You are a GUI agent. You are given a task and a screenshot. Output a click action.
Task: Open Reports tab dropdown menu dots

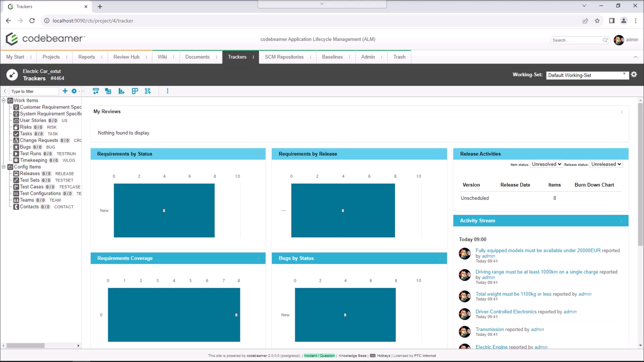pyautogui.click(x=102, y=57)
